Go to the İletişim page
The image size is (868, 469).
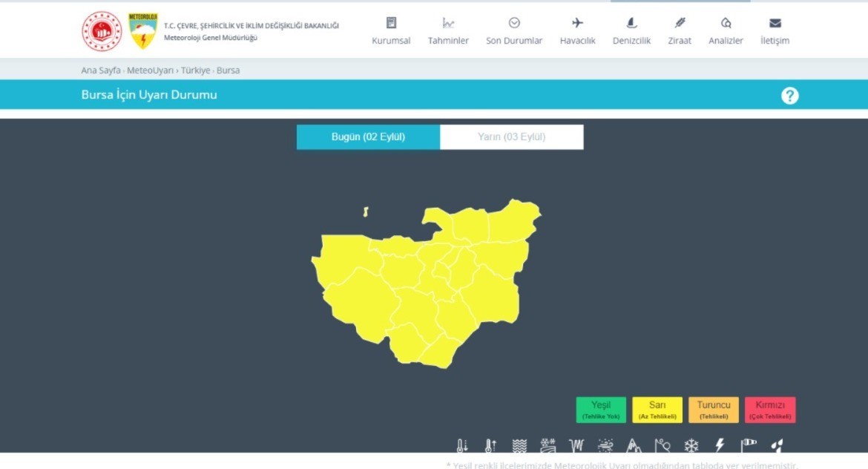pos(775,31)
